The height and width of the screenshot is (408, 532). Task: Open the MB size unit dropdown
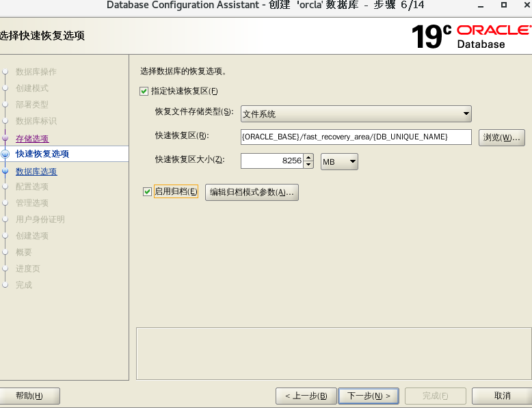(x=339, y=161)
